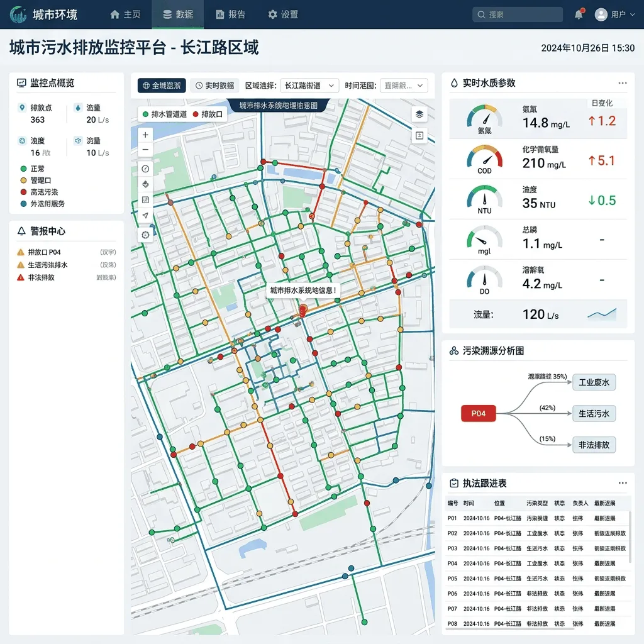Open the 设置 settings tab
The image size is (644, 644).
click(x=283, y=14)
